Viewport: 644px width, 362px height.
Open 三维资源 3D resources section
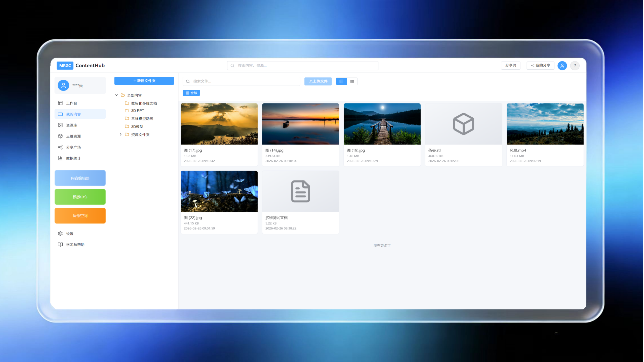pyautogui.click(x=73, y=137)
